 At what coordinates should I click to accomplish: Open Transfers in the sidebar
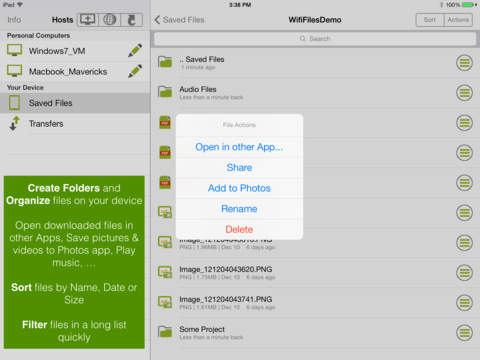pyautogui.click(x=75, y=124)
